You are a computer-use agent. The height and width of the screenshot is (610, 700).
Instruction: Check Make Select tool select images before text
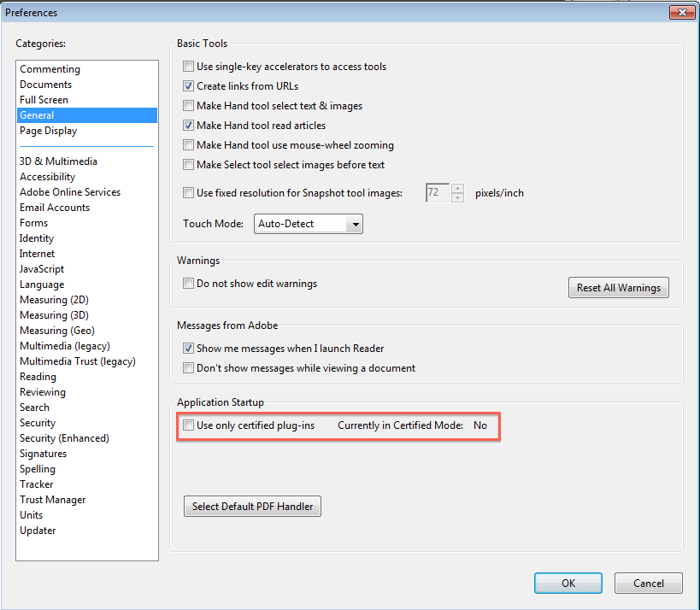(x=188, y=165)
